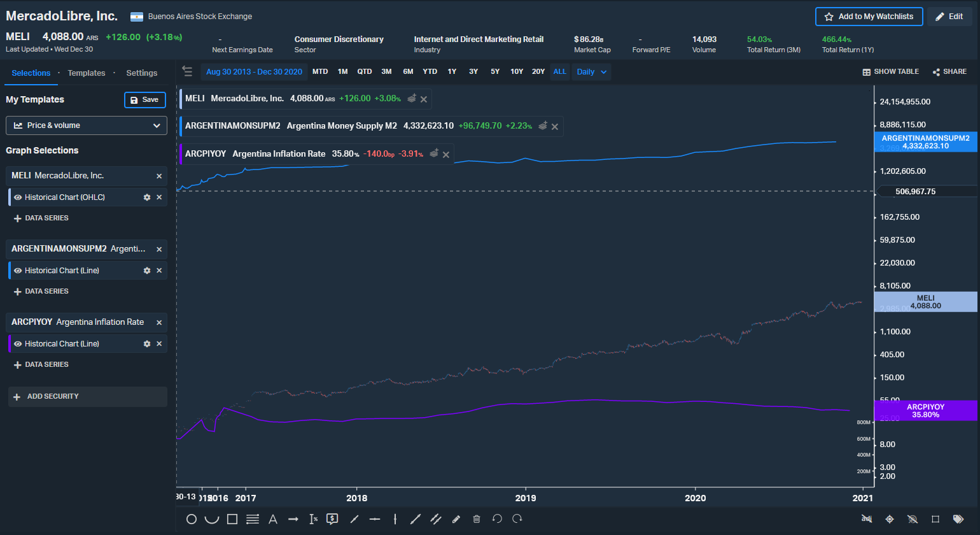Open gear settings for MELI Historical Chart (OHLC)
980x535 pixels.
147,197
